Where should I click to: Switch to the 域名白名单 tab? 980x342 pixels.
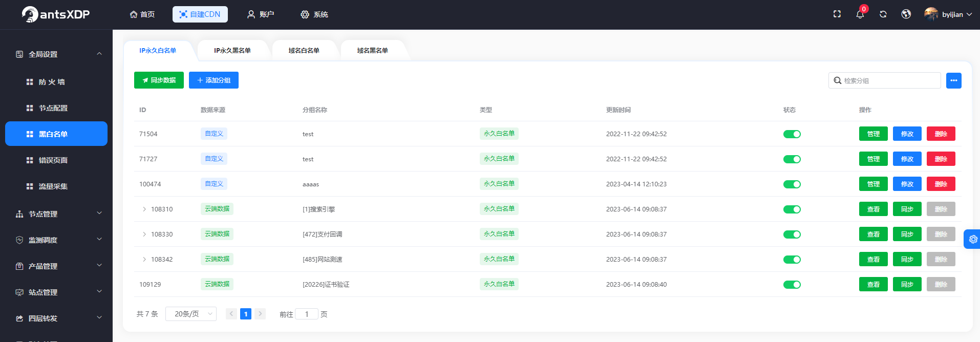[x=304, y=51]
